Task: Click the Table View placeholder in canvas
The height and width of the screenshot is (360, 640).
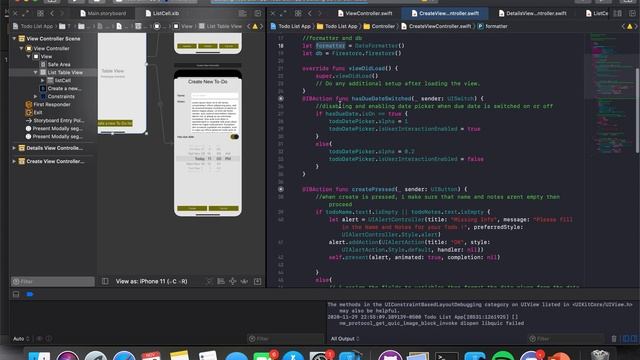Action: [x=113, y=71]
